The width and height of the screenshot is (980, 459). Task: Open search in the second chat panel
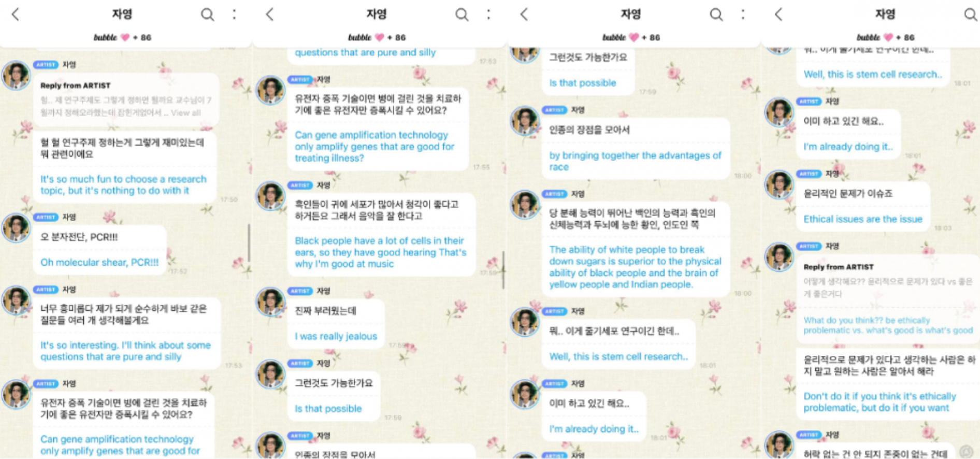(x=462, y=15)
